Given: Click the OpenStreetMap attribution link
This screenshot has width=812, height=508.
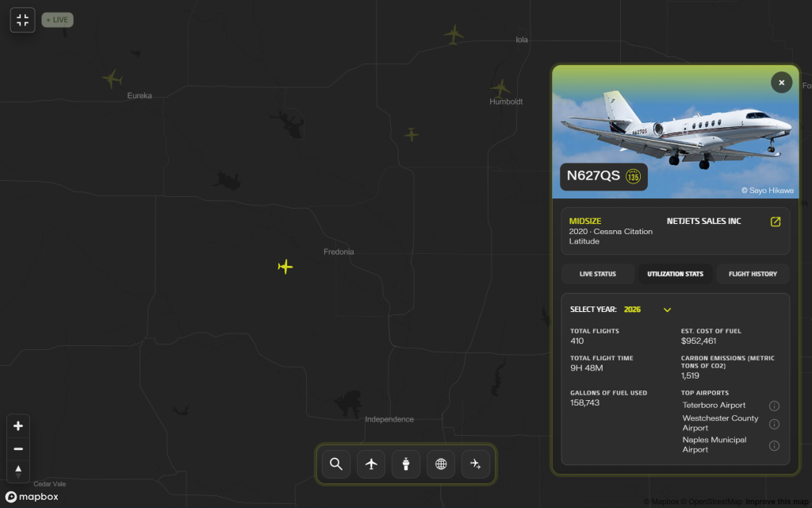Looking at the screenshot, I should [x=711, y=502].
